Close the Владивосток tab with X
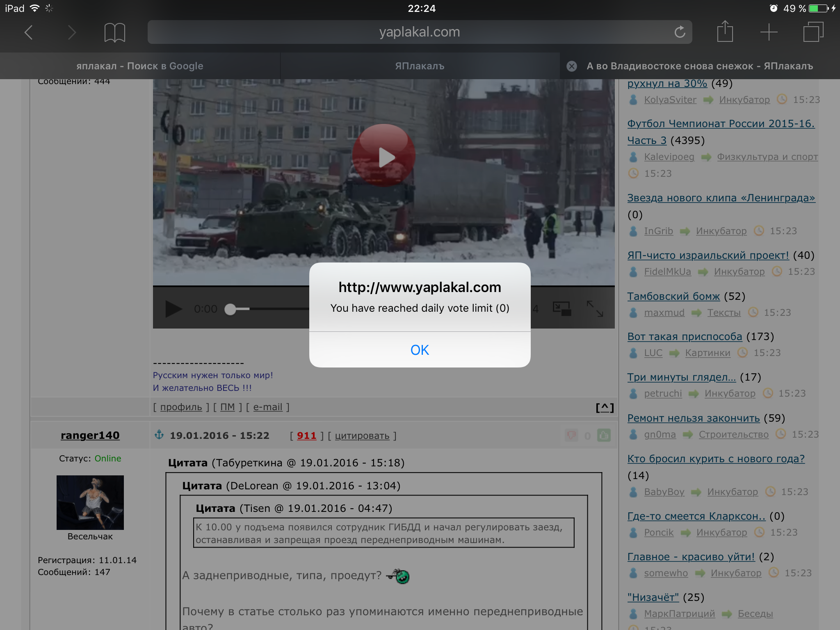This screenshot has width=840, height=630. tap(572, 66)
